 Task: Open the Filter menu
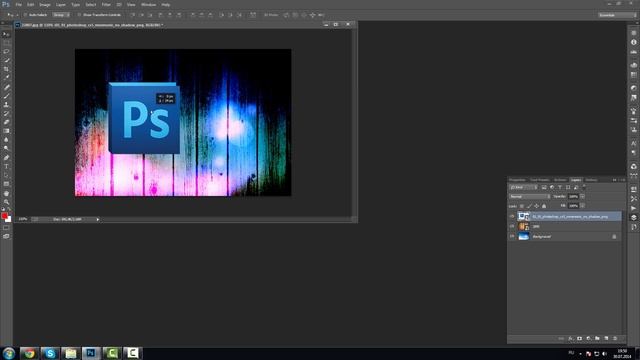(106, 4)
